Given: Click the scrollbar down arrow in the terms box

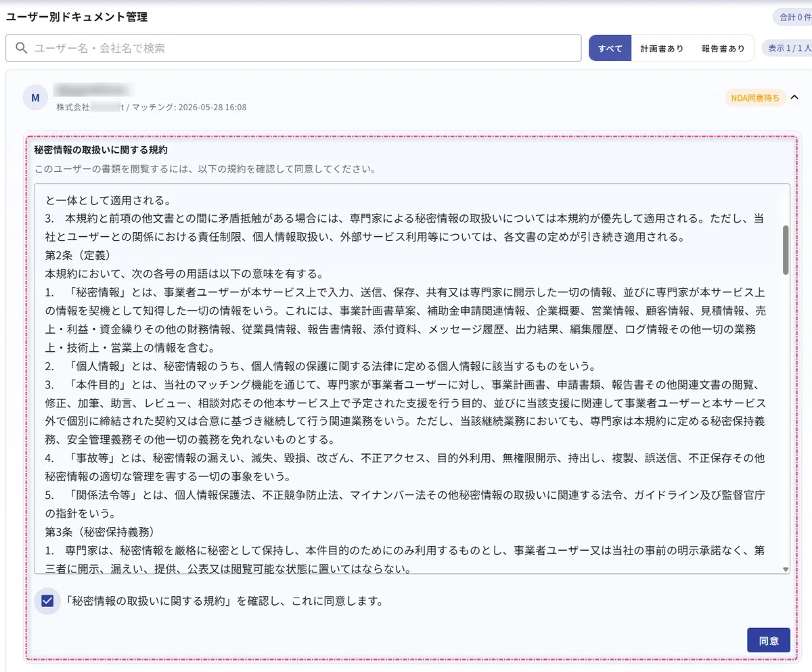Looking at the screenshot, I should pyautogui.click(x=786, y=569).
